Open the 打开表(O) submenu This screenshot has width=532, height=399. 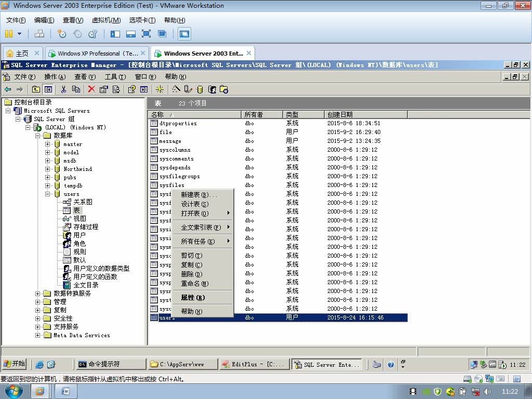pos(203,214)
